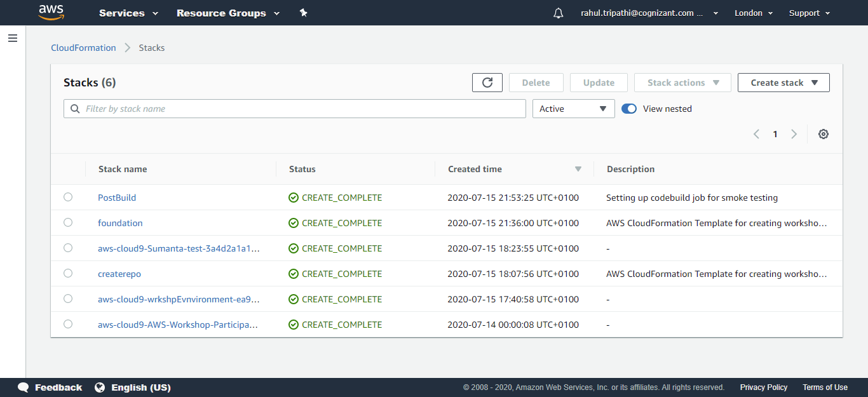Viewport: 868px width, 397px height.
Task: Click the 2020-07-15 21:53:25 created time
Action: tap(513, 198)
